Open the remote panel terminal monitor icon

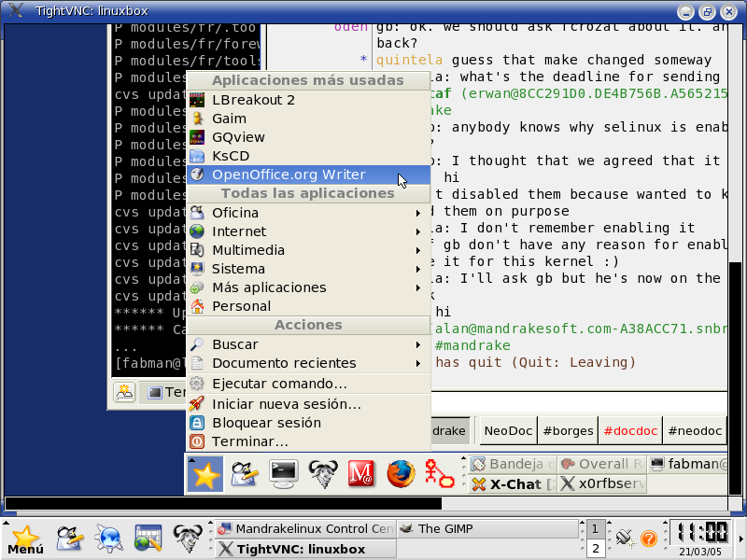tap(284, 474)
